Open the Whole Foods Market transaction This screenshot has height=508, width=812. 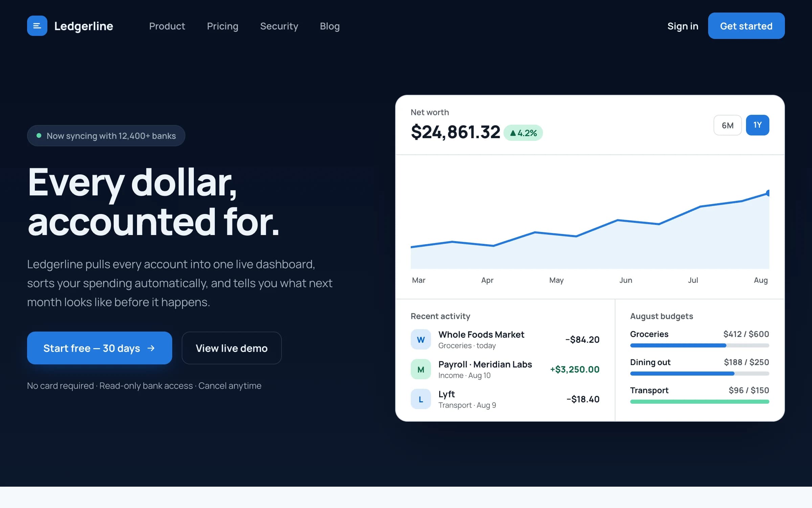tap(505, 339)
